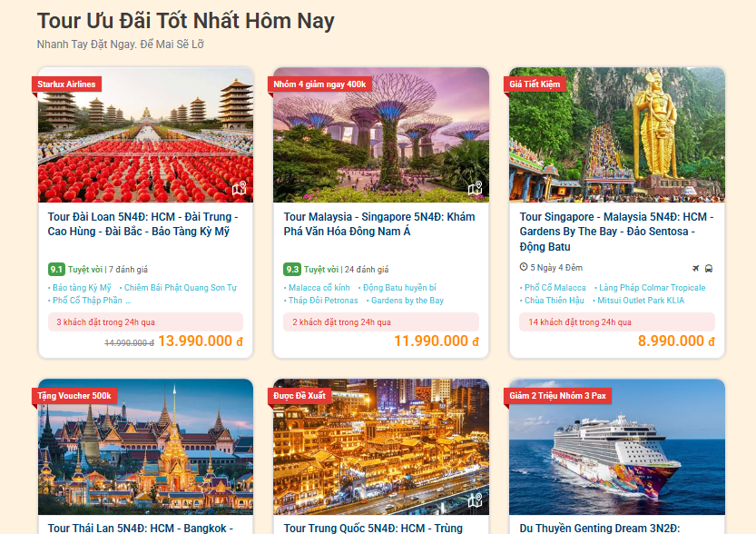This screenshot has width=756, height=534.
Task: Click the 9.3 rating badge
Action: click(x=292, y=269)
